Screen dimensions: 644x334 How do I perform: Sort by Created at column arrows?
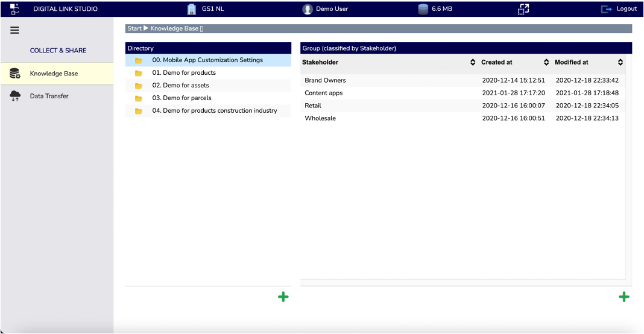point(546,62)
